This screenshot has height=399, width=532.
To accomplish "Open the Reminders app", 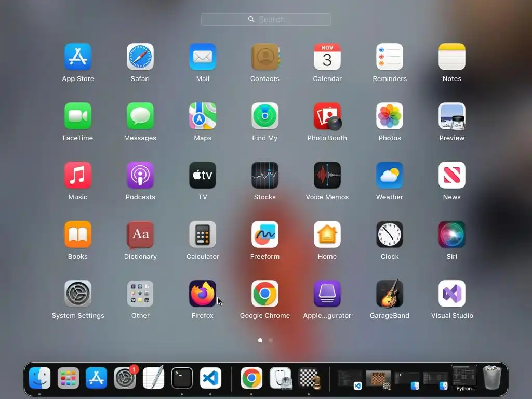I will [x=390, y=57].
